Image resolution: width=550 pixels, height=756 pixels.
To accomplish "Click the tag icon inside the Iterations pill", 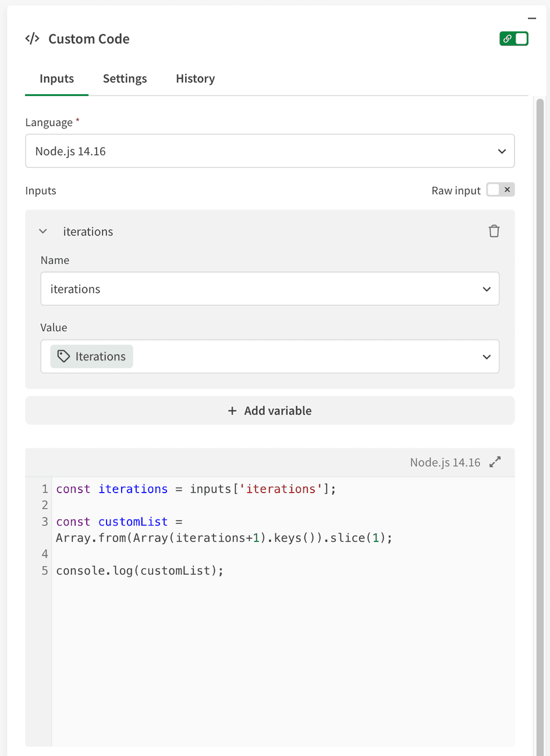I will pos(63,356).
